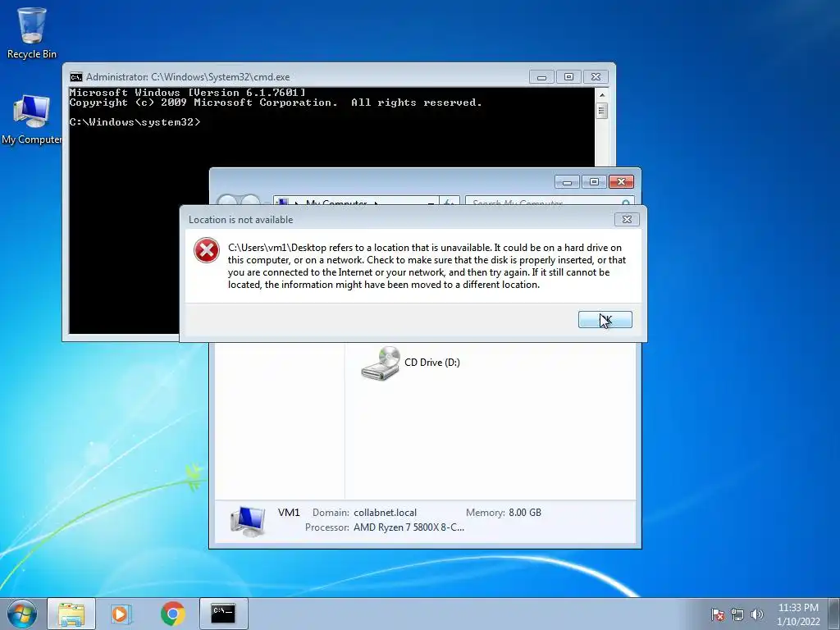Open the clock showing 11:33 PM

[x=798, y=614]
